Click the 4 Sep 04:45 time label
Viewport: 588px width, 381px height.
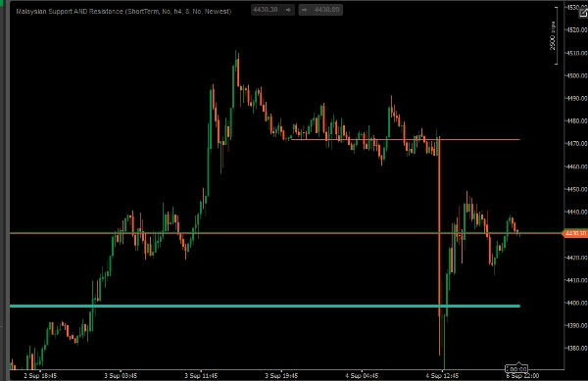pyautogui.click(x=362, y=376)
